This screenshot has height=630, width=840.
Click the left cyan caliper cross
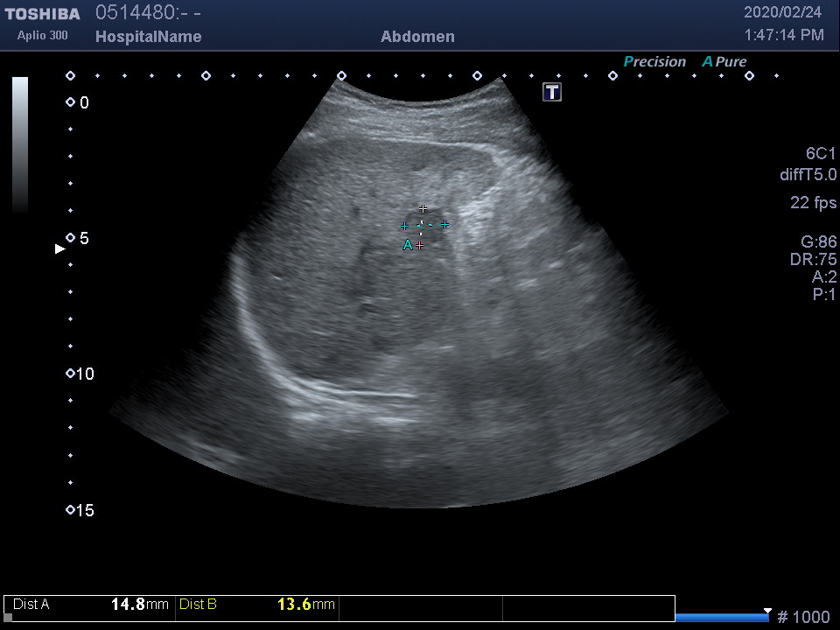[404, 227]
